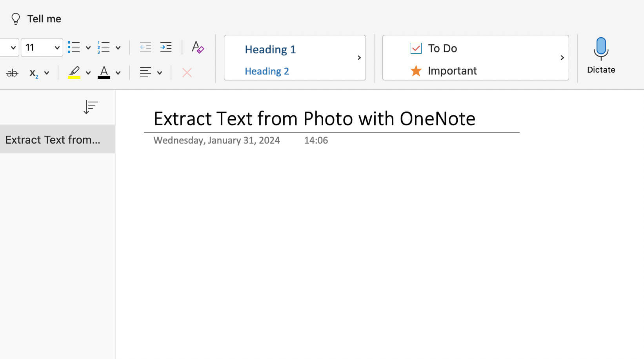The image size is (644, 359).
Task: Apply subscript formatting
Action: pyautogui.click(x=34, y=73)
